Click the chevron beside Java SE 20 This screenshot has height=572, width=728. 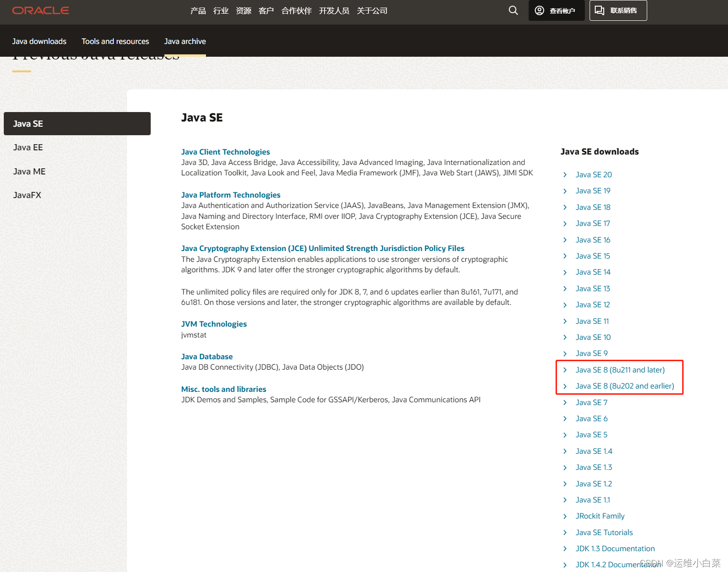(565, 175)
